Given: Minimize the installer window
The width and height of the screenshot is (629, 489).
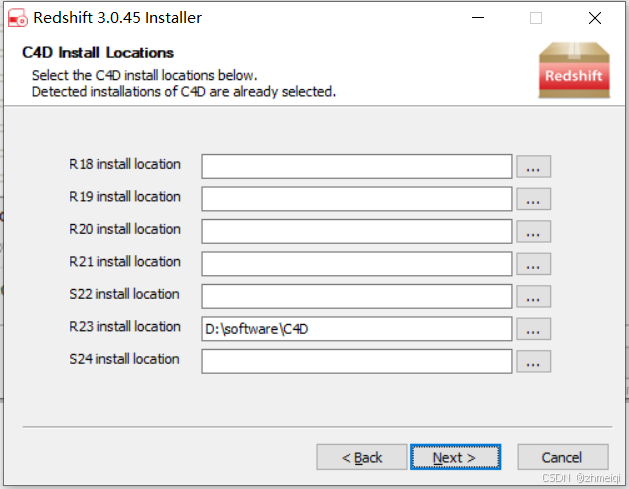Looking at the screenshot, I should 478,18.
